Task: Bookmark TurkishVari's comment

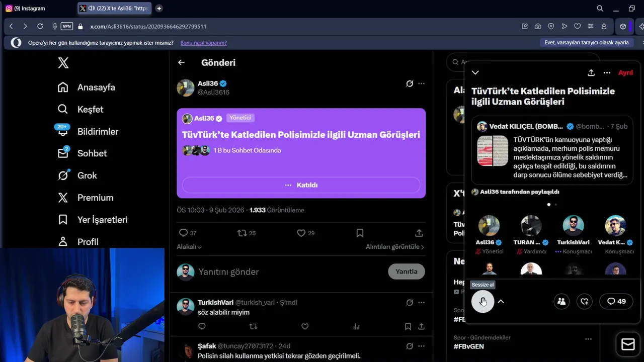Action: pos(408,326)
